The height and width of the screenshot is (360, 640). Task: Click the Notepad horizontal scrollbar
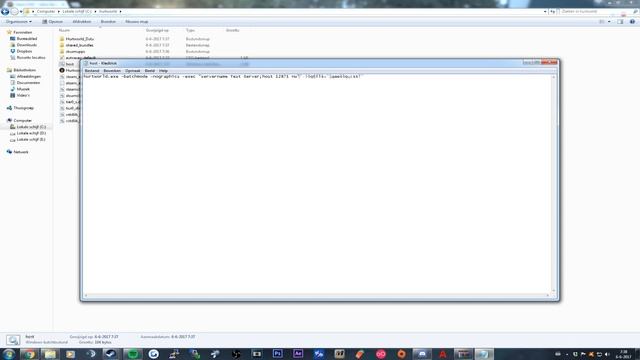tap(317, 295)
